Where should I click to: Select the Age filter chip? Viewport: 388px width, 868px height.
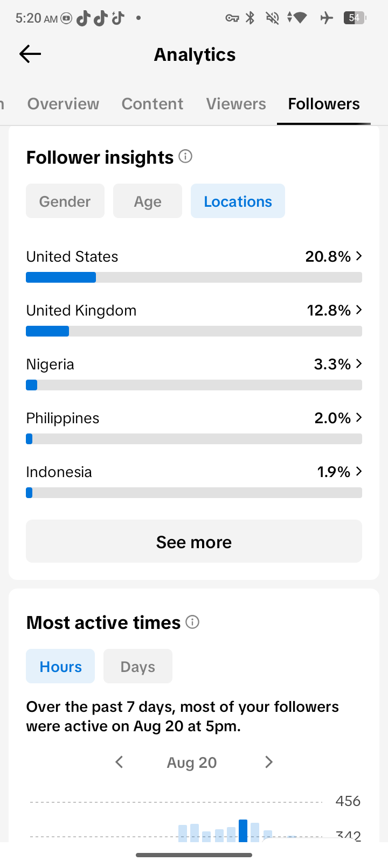[148, 201]
